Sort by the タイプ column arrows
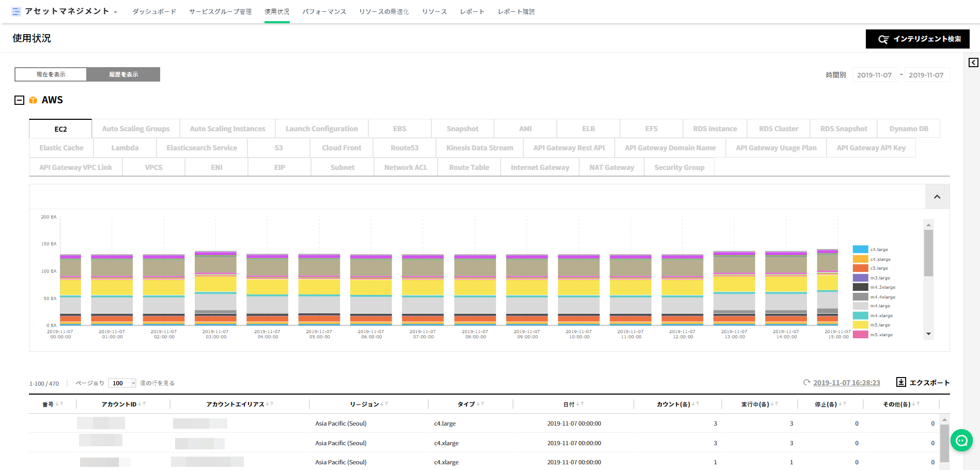This screenshot has width=980, height=470. [x=480, y=404]
